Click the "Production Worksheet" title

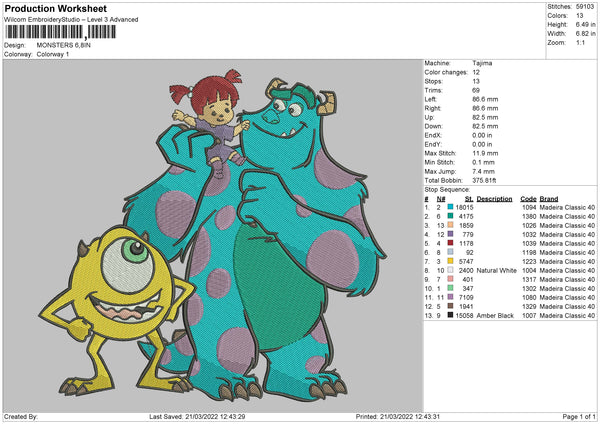(x=55, y=8)
